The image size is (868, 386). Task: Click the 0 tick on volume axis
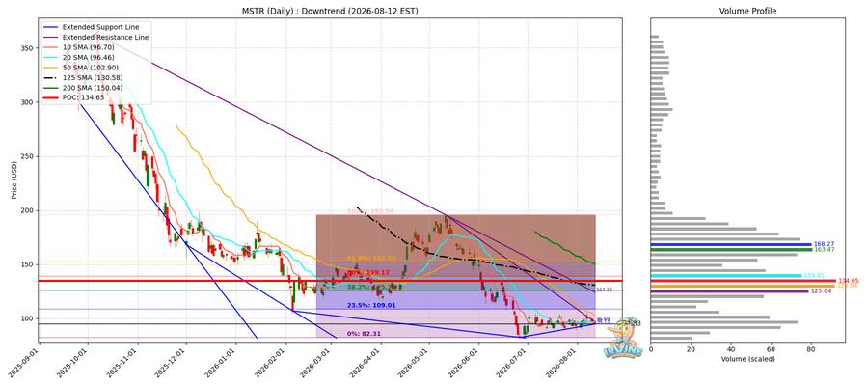click(x=651, y=349)
